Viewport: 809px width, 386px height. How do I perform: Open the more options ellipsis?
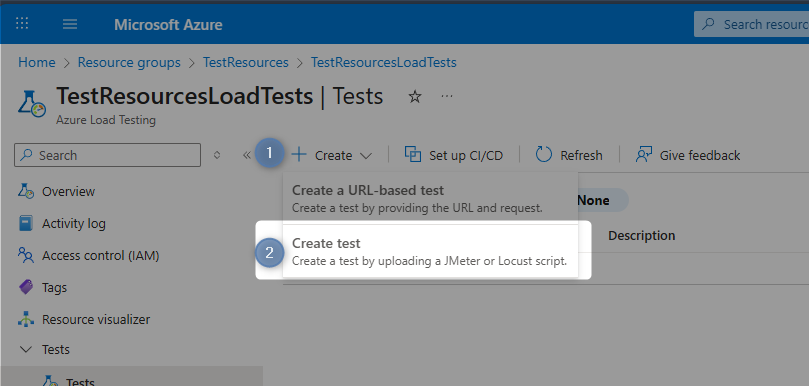[x=447, y=96]
